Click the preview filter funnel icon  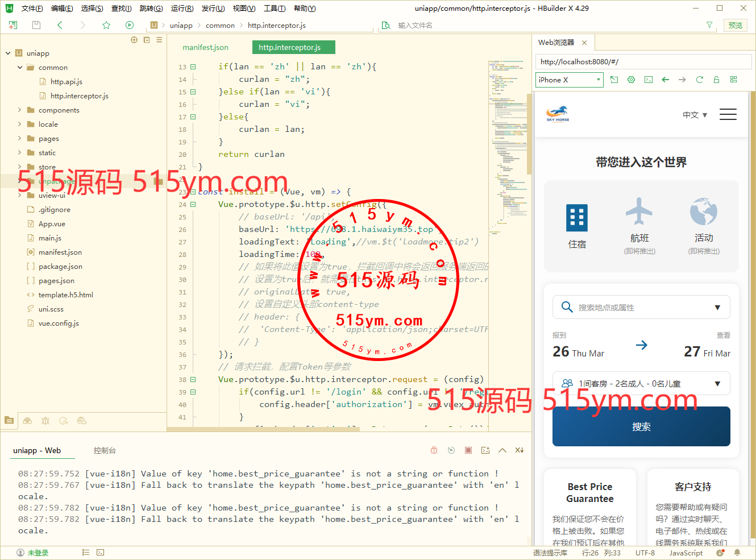709,25
